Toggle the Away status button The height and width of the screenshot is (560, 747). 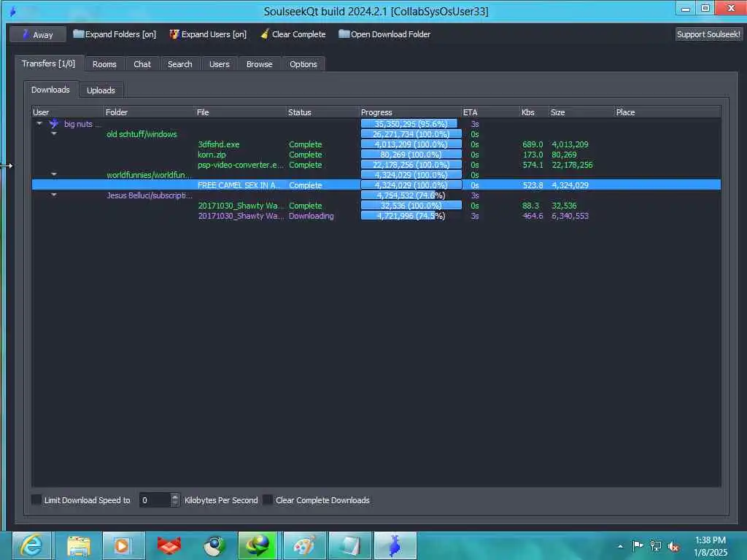pos(38,34)
